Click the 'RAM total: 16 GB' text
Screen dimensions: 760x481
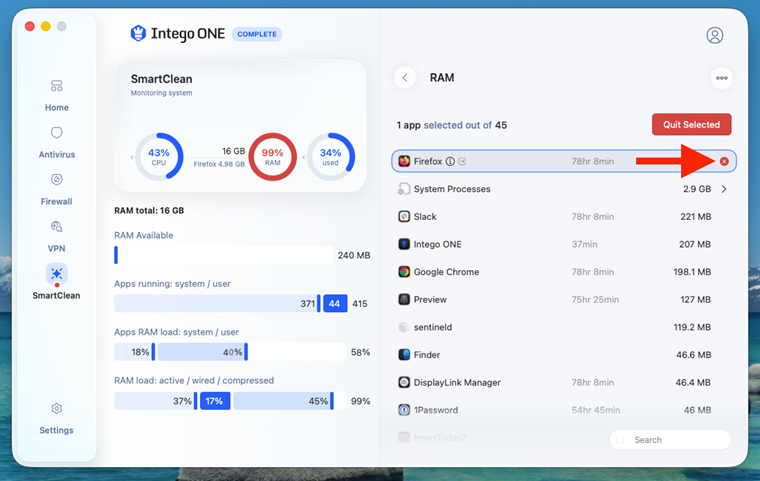[149, 210]
